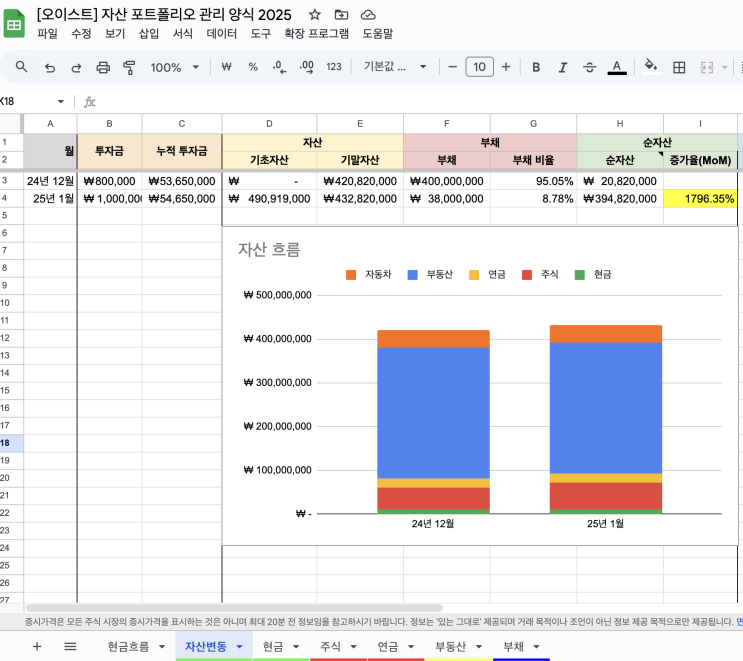Open 부채 tab options arrow
743x661 pixels.
(536, 647)
